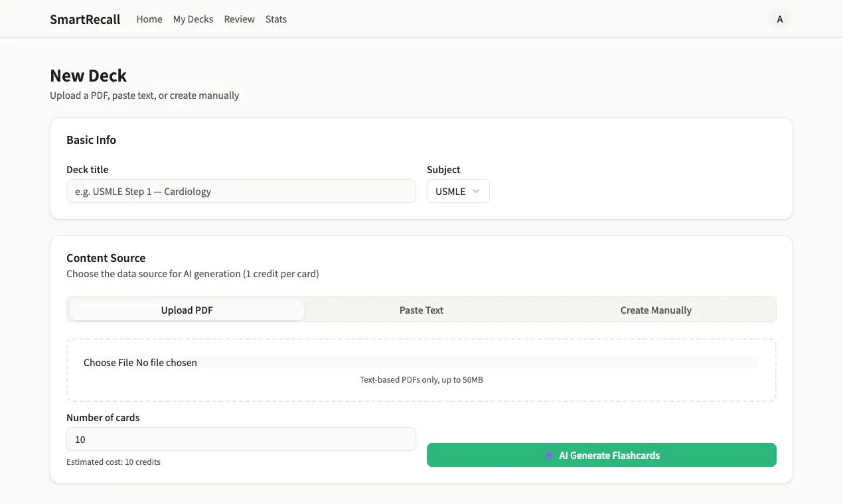Click the "Number of cards" label
843x504 pixels.
(x=103, y=418)
